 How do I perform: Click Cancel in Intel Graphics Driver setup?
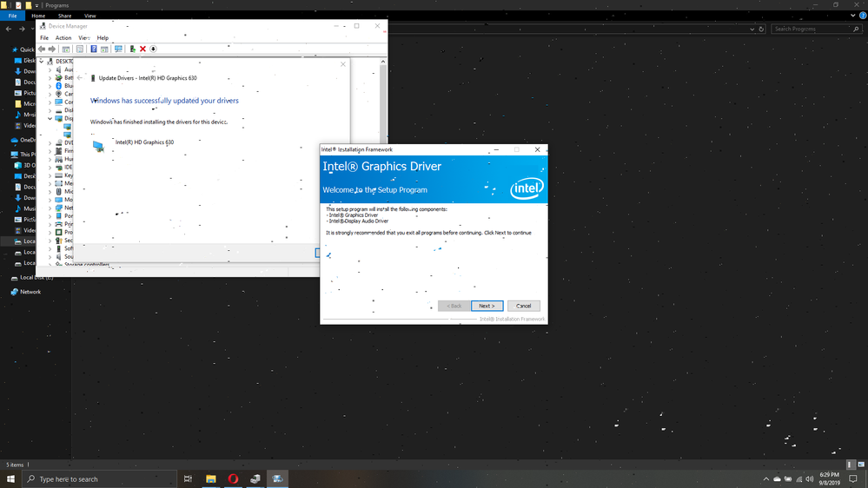pyautogui.click(x=524, y=306)
